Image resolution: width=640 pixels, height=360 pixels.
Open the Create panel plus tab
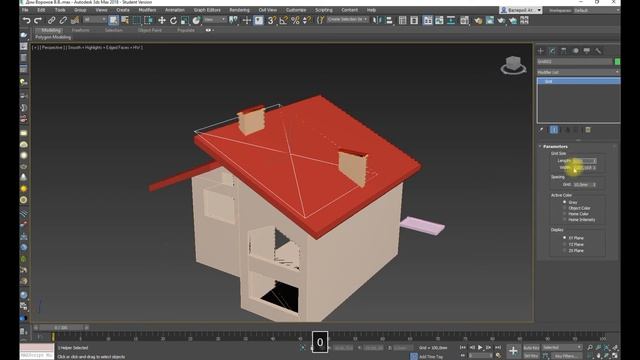(540, 51)
